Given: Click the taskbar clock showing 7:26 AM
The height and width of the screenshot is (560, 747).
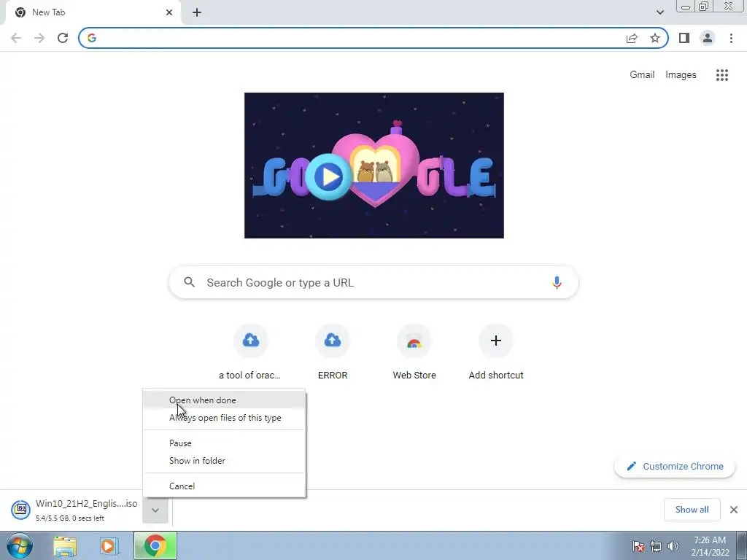Looking at the screenshot, I should pos(711,546).
